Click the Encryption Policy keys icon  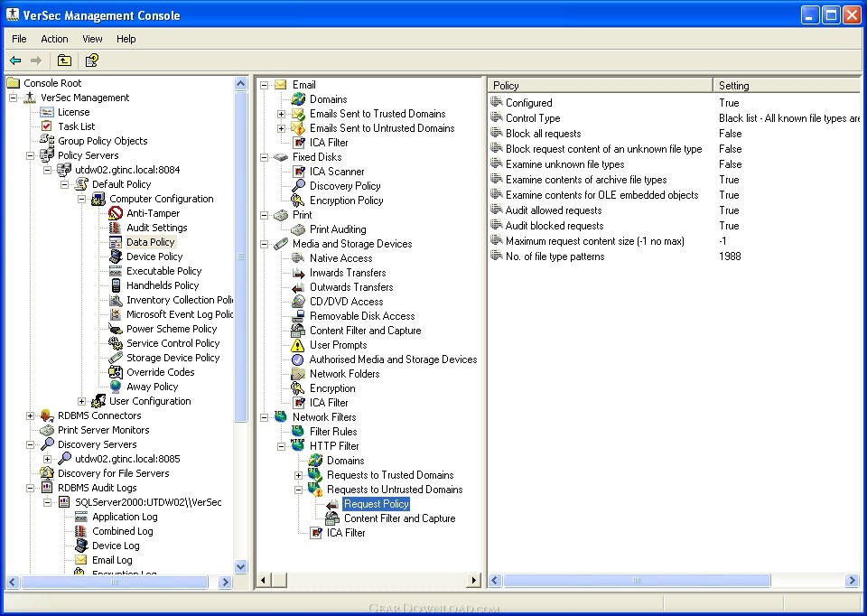298,201
